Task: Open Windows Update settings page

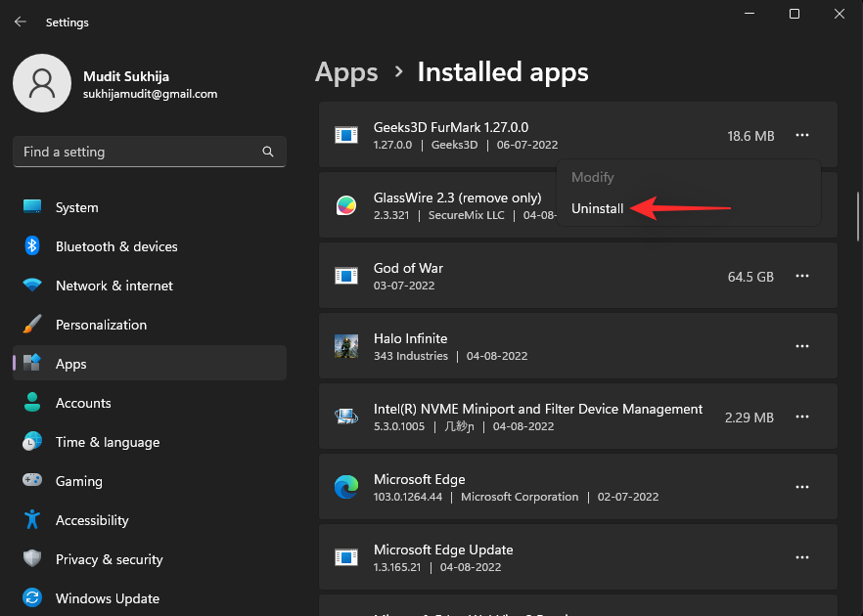Action: coord(108,598)
